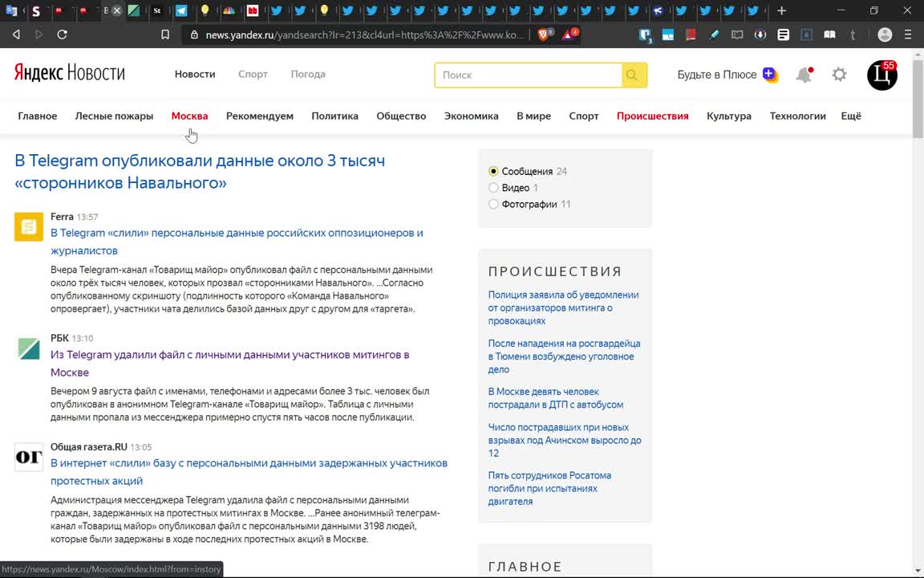Open Yandex settings gear icon
The height and width of the screenshot is (578, 924).
coord(839,75)
